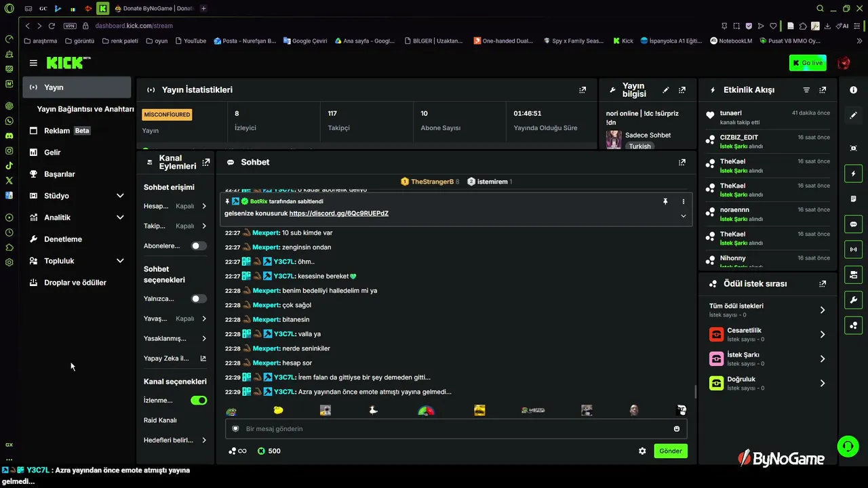
Task: Click the note icon in the right sidebar
Action: 853,199
